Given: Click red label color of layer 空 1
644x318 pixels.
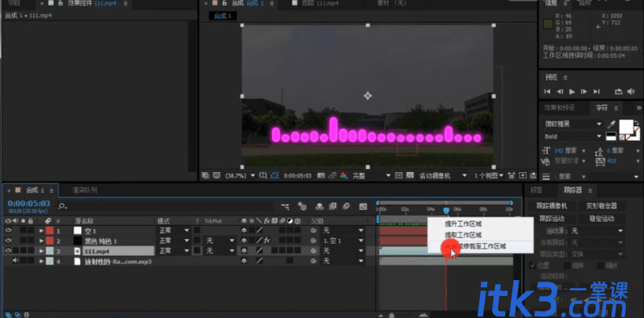Looking at the screenshot, I should tap(50, 230).
